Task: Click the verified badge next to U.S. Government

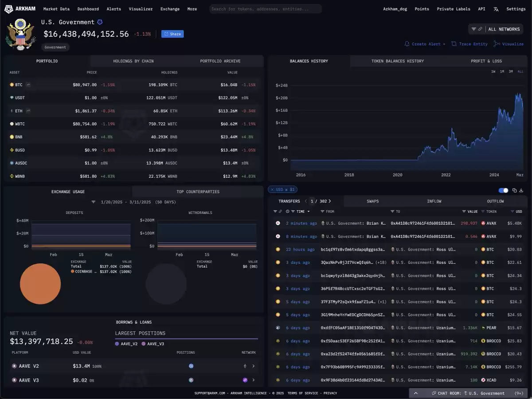Action: pos(100,22)
